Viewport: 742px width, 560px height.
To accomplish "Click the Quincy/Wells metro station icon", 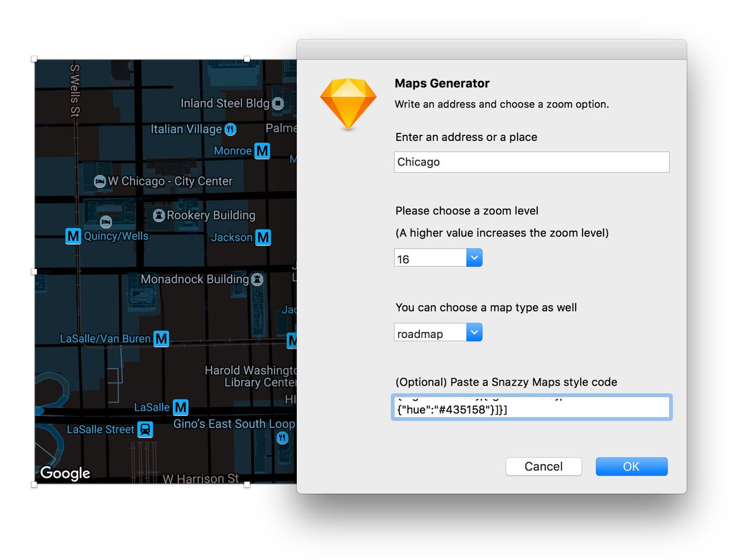I will [x=74, y=235].
